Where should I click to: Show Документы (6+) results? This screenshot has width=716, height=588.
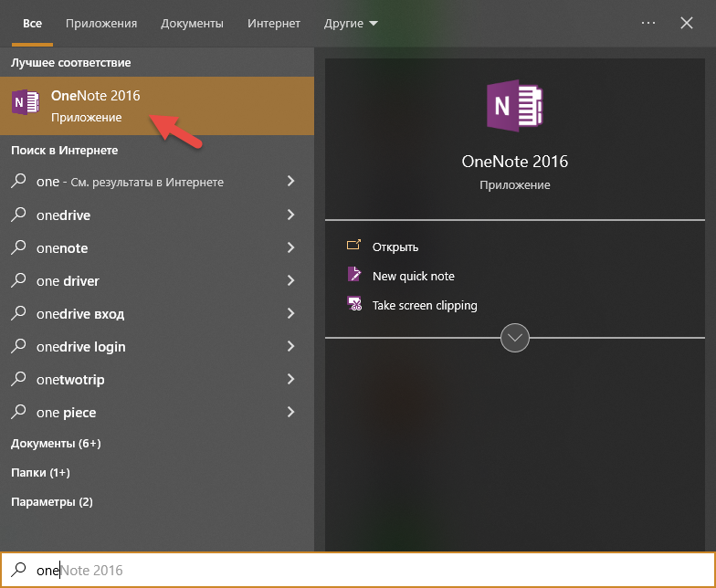(x=56, y=444)
